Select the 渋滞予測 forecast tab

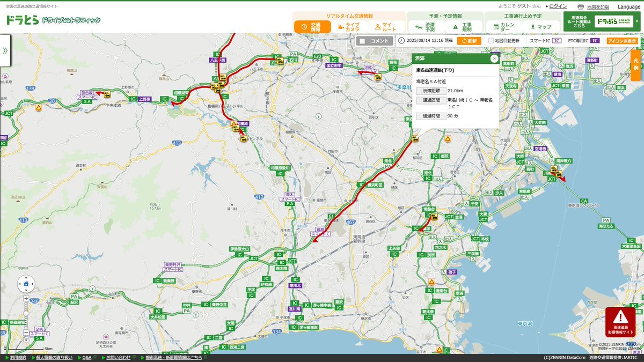pos(426,27)
